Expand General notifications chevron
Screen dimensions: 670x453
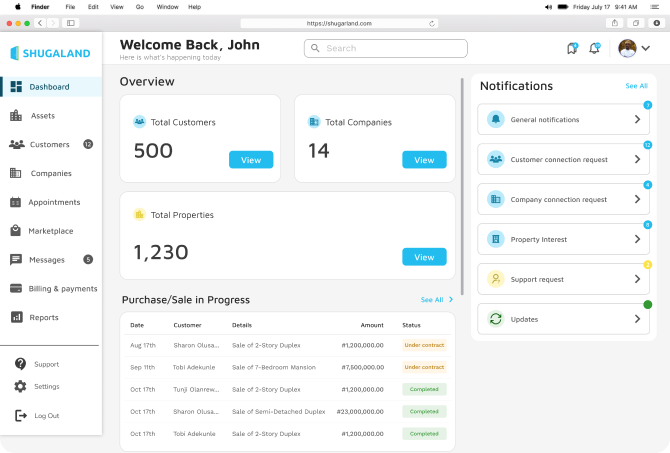[x=637, y=119]
